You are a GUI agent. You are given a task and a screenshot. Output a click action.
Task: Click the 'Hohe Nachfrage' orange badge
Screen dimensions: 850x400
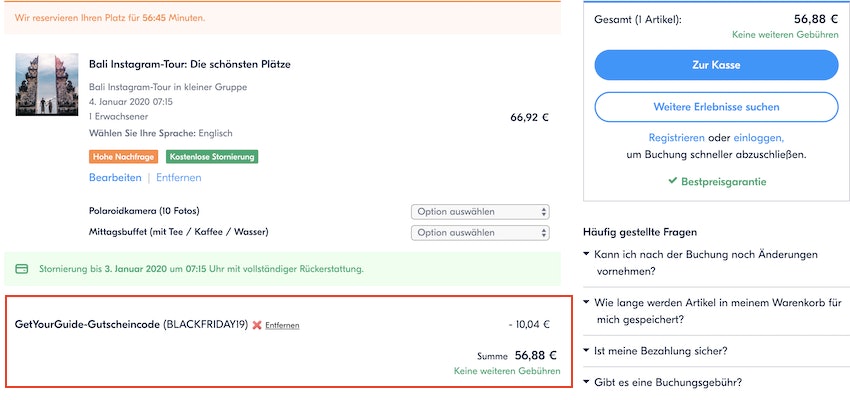116,157
